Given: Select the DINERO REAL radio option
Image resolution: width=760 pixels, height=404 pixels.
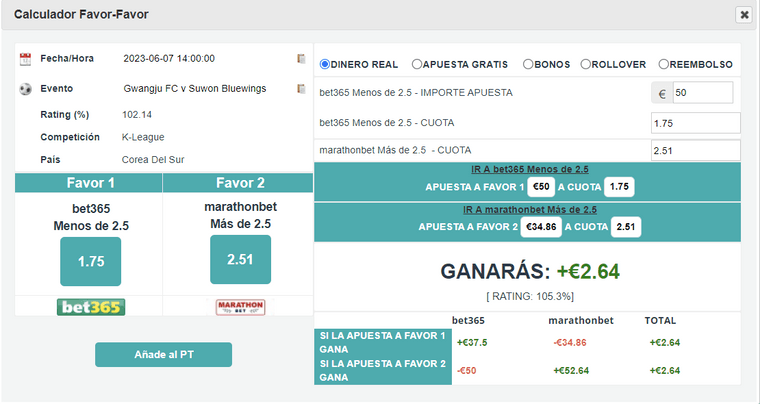Looking at the screenshot, I should [x=325, y=64].
